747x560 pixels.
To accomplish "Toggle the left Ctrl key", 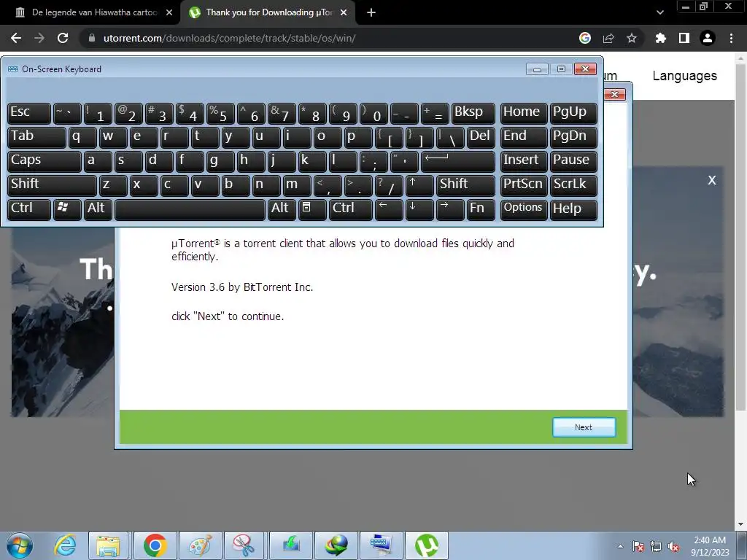I will (x=29, y=209).
